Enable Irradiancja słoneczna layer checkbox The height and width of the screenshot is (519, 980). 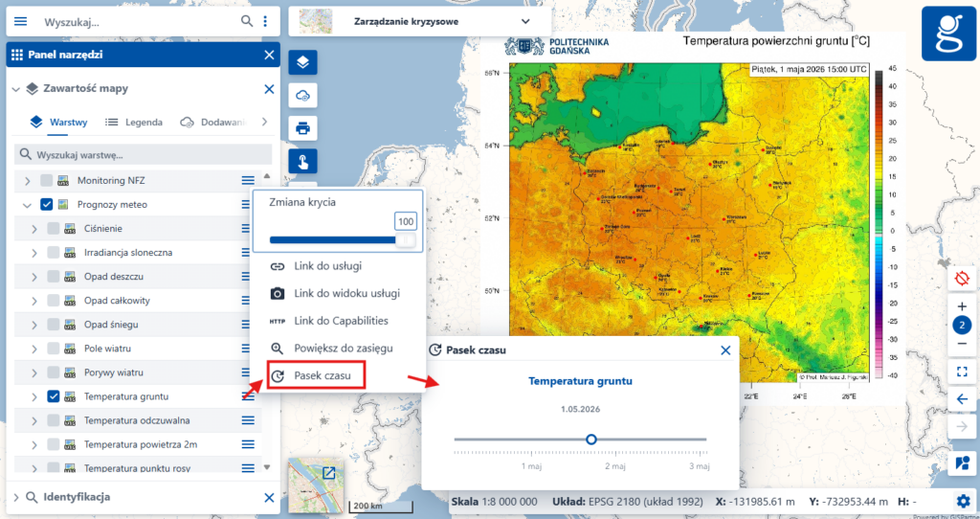point(54,253)
